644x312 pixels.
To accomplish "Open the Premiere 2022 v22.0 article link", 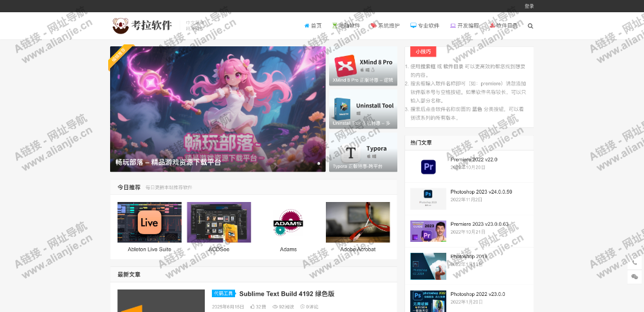I will coord(473,160).
